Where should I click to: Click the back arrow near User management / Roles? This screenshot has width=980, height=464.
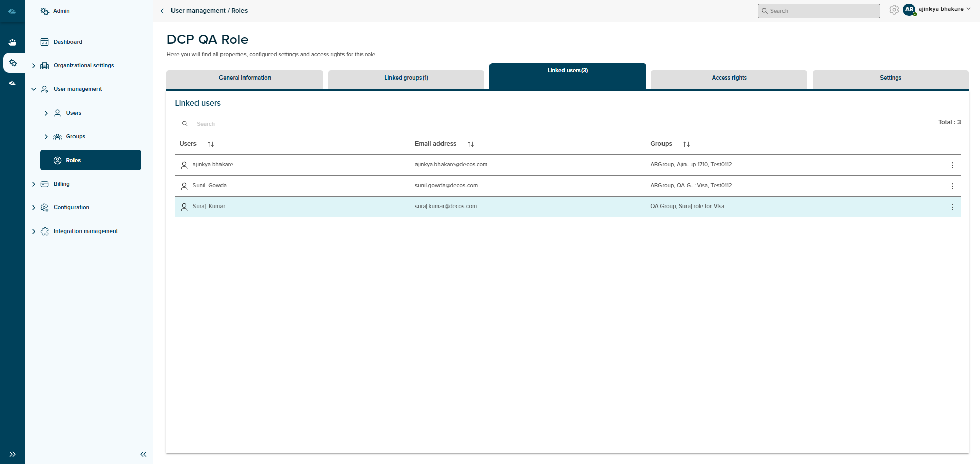pyautogui.click(x=163, y=10)
